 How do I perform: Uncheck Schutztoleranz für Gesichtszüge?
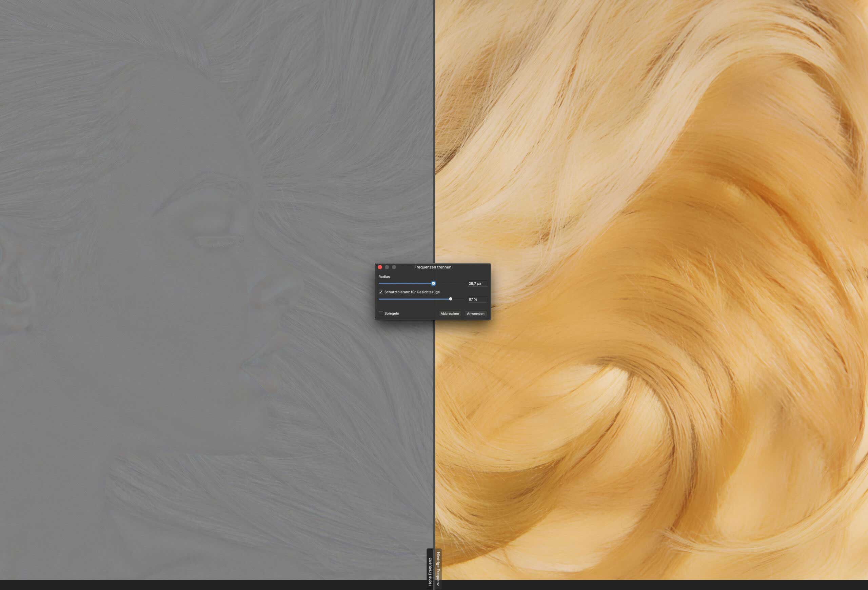point(380,292)
